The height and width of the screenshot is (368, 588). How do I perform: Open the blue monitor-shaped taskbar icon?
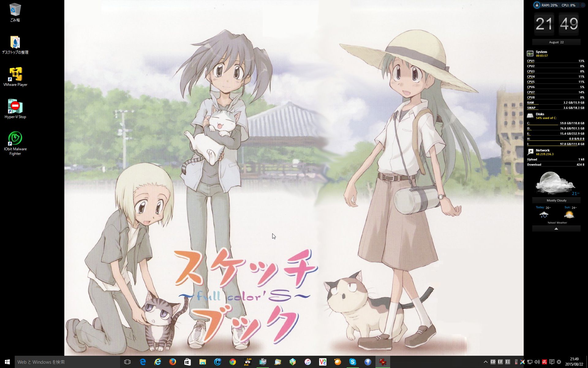tap(263, 362)
